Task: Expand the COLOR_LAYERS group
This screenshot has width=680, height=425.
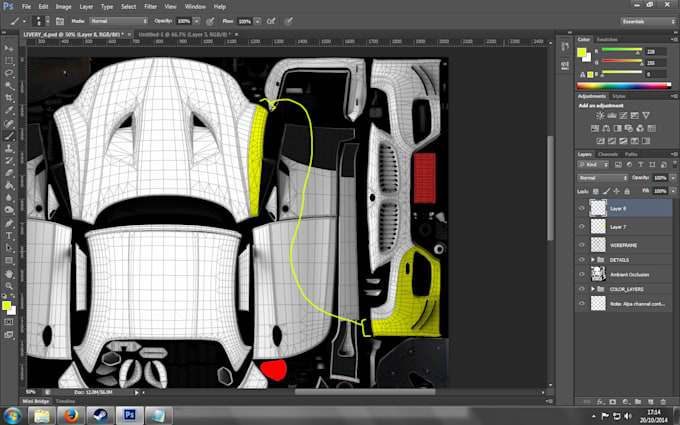Action: click(x=593, y=288)
